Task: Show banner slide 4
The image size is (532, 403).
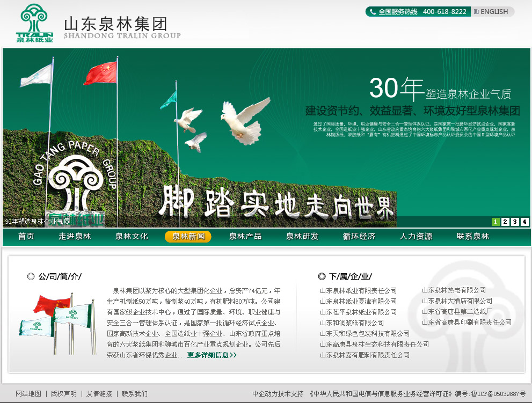Action: (x=524, y=222)
